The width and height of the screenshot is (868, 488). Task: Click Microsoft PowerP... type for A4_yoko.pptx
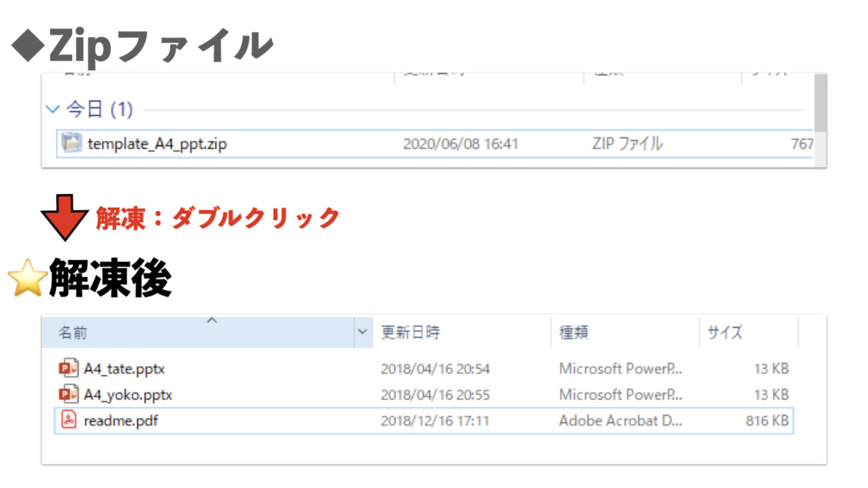click(x=620, y=395)
